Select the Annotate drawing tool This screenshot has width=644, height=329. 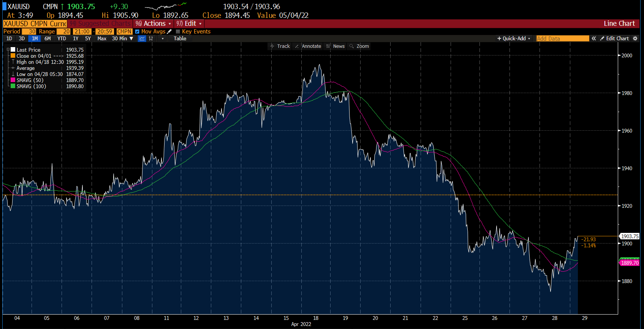pos(308,46)
